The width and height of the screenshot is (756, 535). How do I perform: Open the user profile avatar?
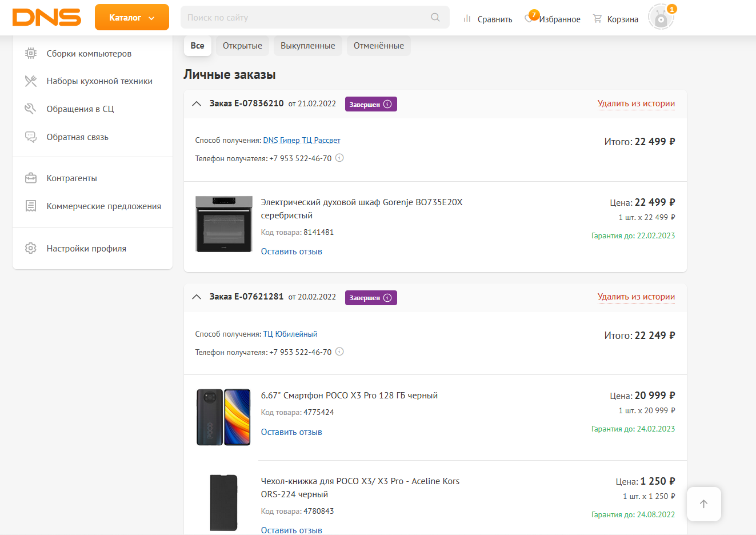(661, 17)
